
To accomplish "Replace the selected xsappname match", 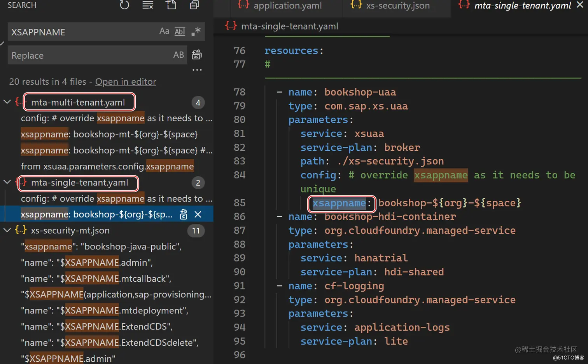I will click(x=184, y=214).
